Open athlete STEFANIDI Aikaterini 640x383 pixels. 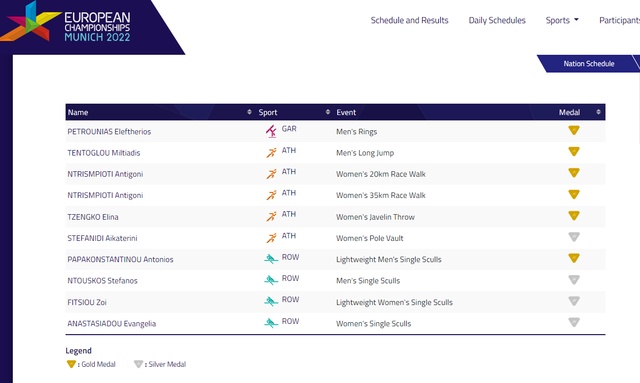102,238
